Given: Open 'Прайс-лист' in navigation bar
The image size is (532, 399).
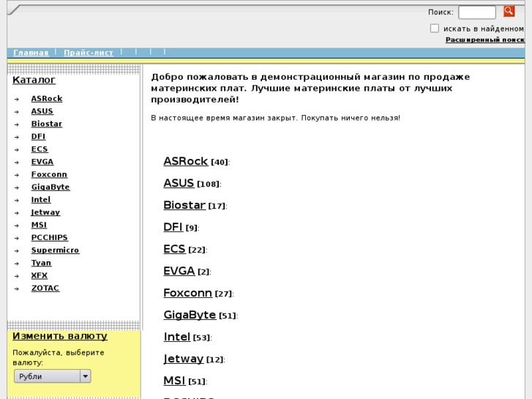Looking at the screenshot, I should [x=89, y=53].
